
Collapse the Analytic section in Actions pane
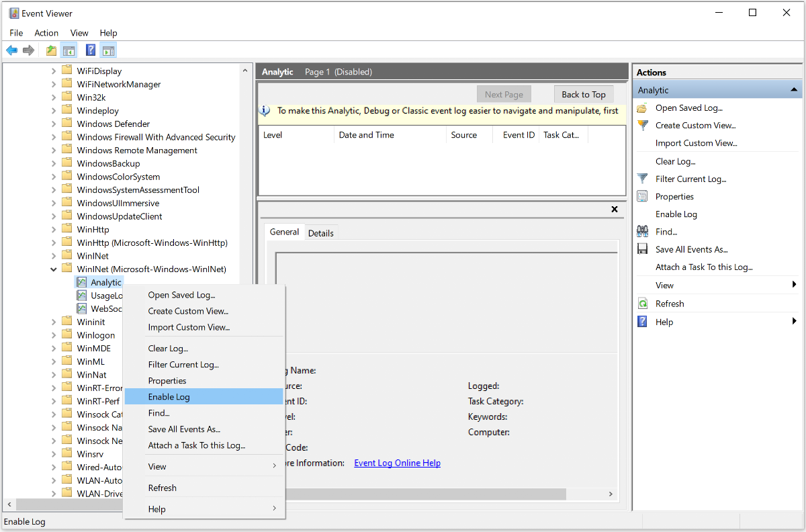pyautogui.click(x=794, y=90)
